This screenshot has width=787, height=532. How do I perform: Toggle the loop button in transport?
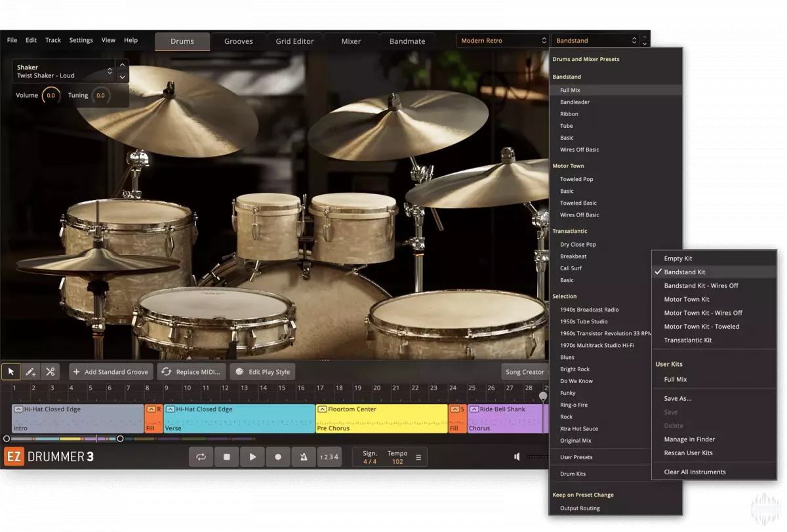(x=201, y=457)
